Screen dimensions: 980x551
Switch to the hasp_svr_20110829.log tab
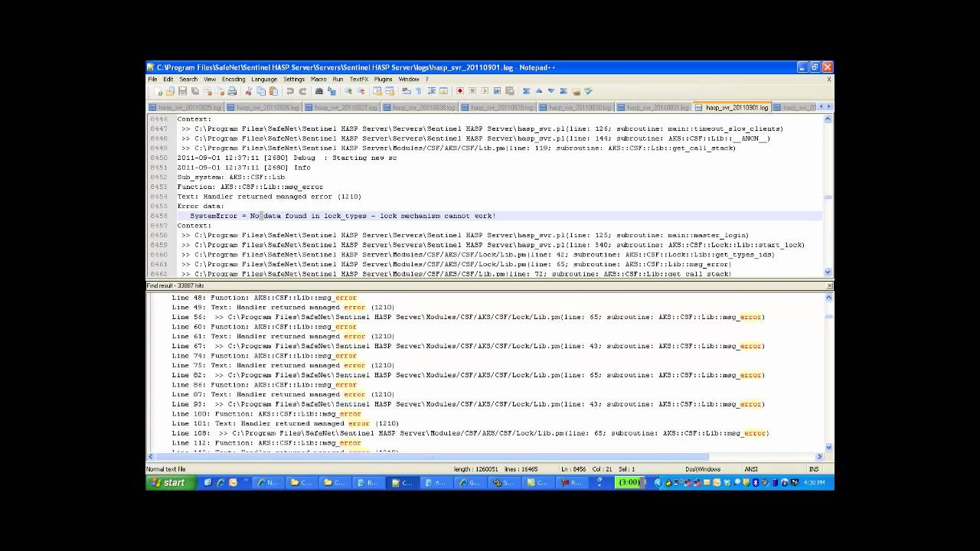(498, 107)
